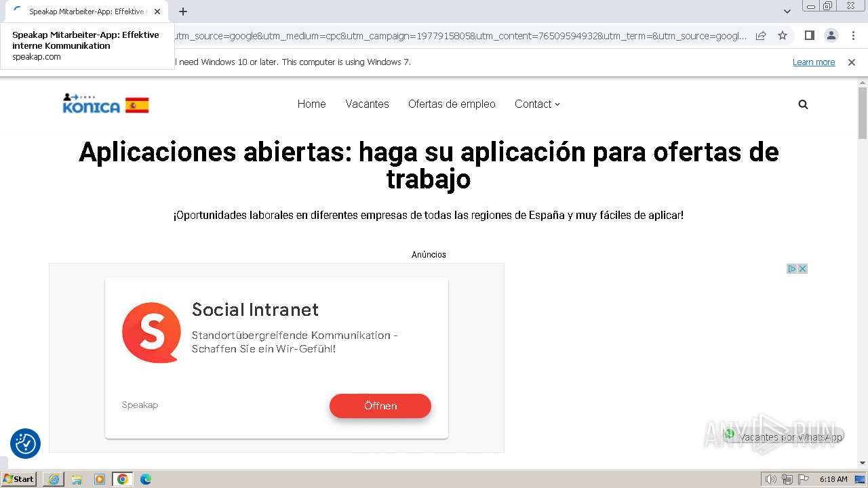Click the Öffnen button in ad

[x=380, y=406]
